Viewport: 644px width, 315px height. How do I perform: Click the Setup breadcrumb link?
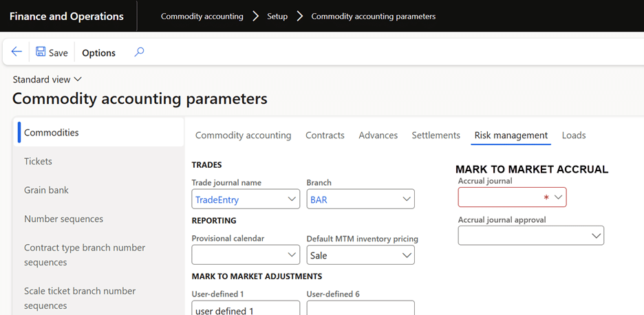click(277, 16)
